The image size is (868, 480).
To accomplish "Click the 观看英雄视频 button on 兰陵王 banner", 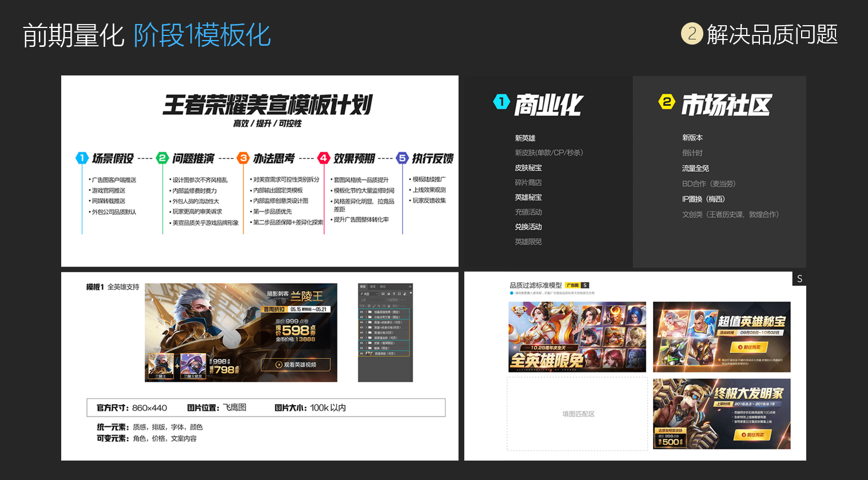I will 296,365.
